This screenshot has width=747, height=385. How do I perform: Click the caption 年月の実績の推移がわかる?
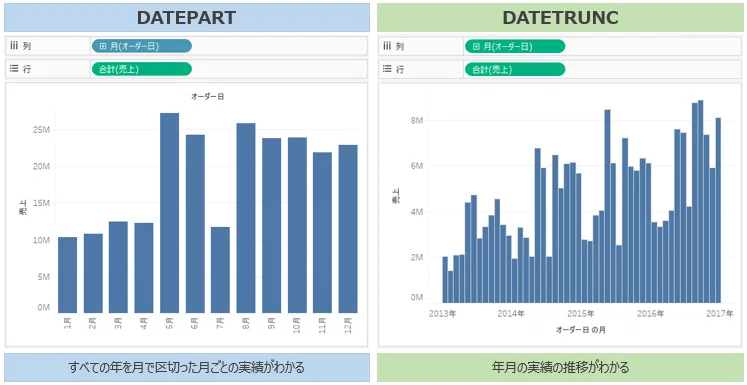tap(560, 367)
